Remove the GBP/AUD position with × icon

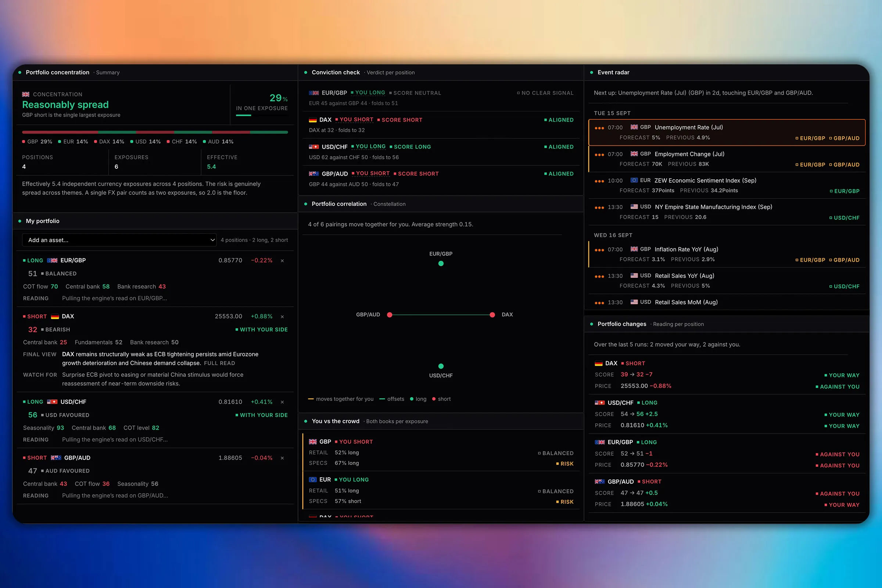[x=282, y=458]
